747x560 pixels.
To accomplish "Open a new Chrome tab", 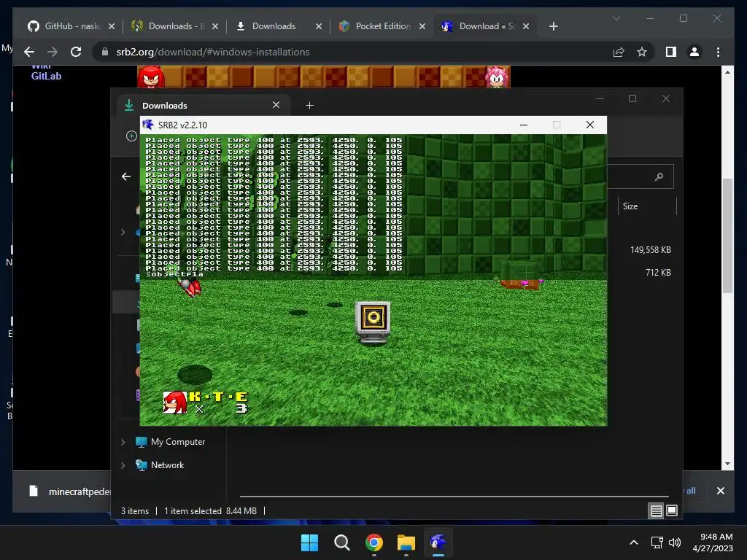I will (x=553, y=27).
